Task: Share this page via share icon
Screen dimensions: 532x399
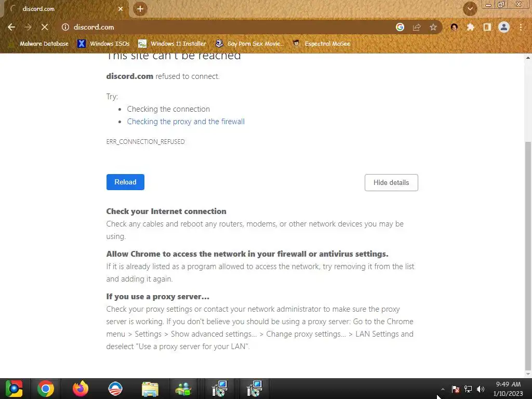Action: point(417,27)
